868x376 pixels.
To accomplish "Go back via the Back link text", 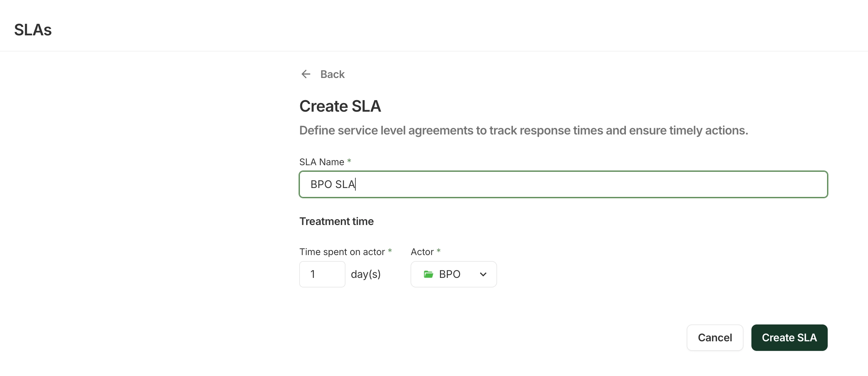I will [x=332, y=74].
